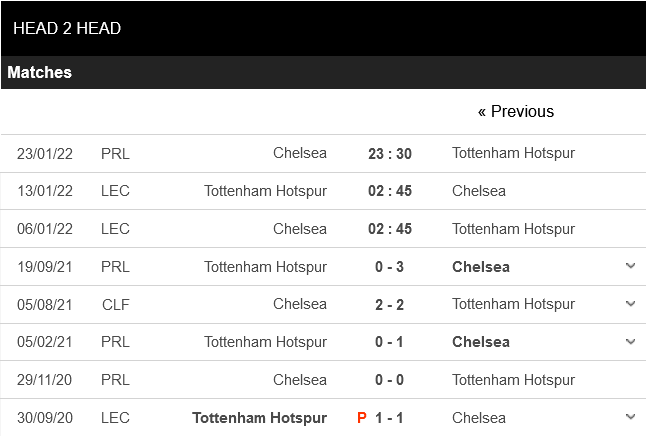Expand the 05/02/21 match row chevron
Viewport: 646px width, 436px height.
630,342
